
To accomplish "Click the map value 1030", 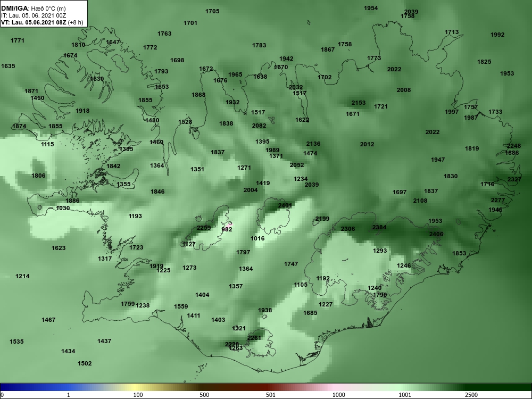I will pos(63,208).
